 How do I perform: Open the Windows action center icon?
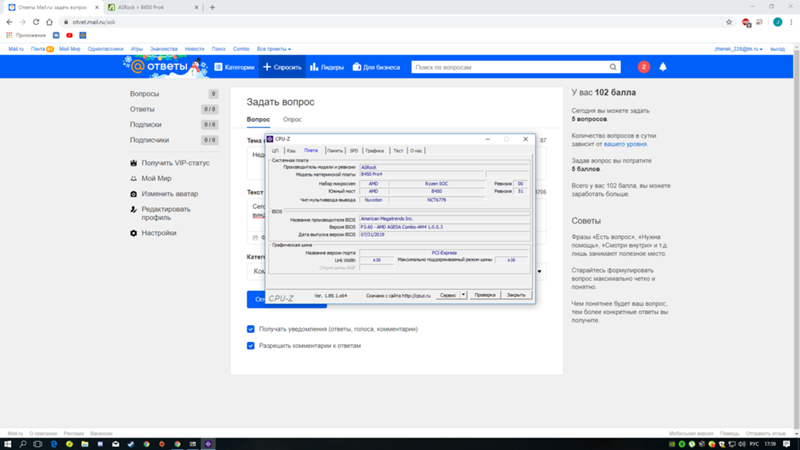786,444
